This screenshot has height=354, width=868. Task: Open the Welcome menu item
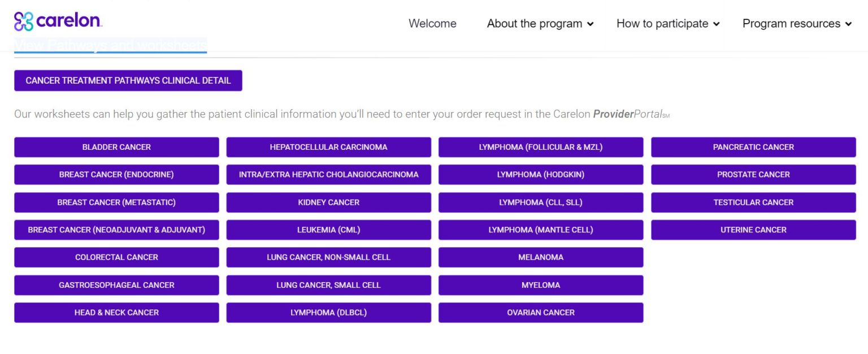click(x=432, y=24)
